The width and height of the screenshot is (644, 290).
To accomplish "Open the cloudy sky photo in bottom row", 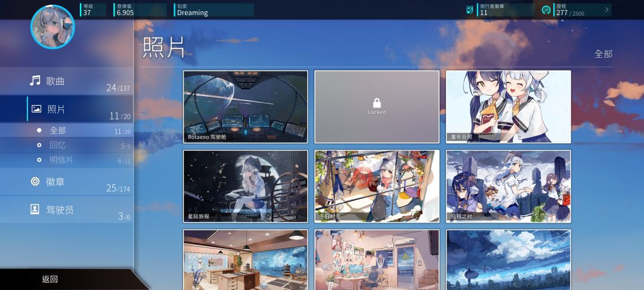I will 509,260.
